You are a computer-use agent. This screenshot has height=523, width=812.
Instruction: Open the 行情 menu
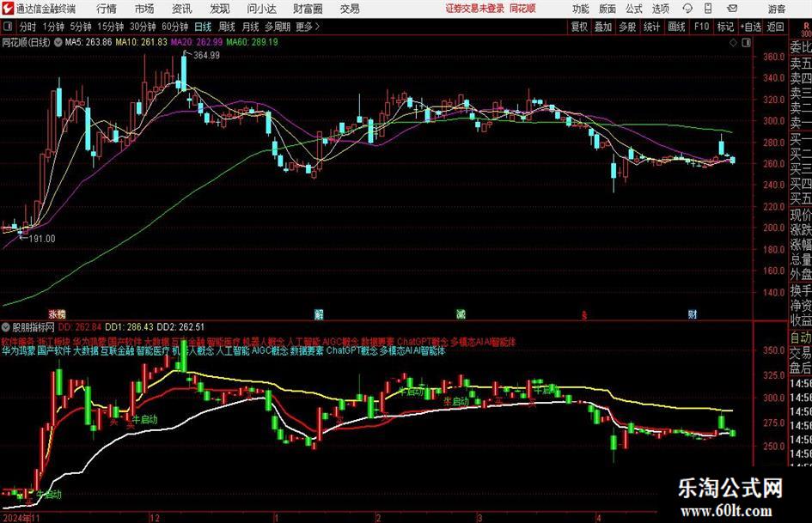(107, 9)
